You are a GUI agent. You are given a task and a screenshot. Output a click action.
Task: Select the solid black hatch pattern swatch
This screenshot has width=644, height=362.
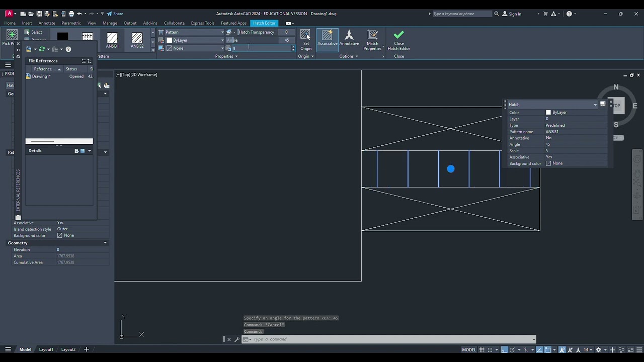pyautogui.click(x=62, y=37)
